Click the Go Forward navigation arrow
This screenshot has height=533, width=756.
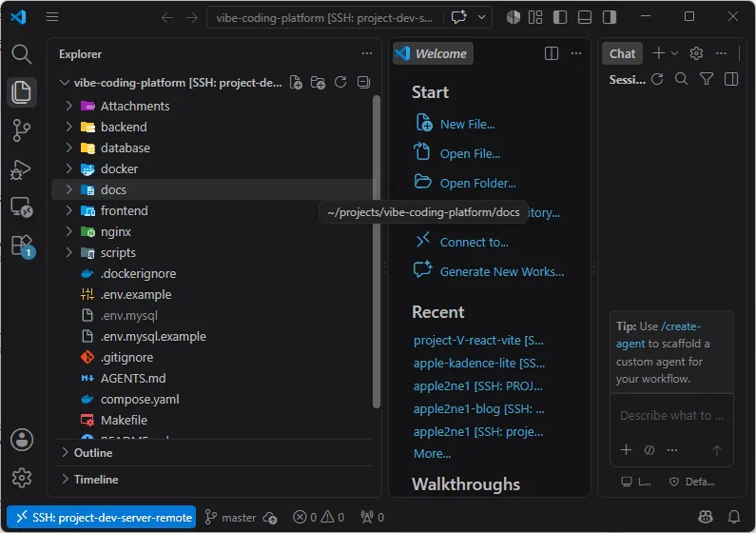[192, 18]
